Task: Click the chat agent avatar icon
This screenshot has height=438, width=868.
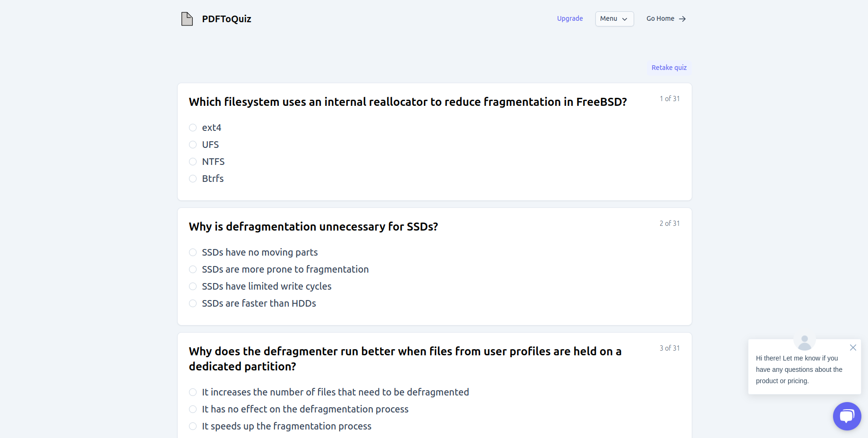Action: [805, 342]
